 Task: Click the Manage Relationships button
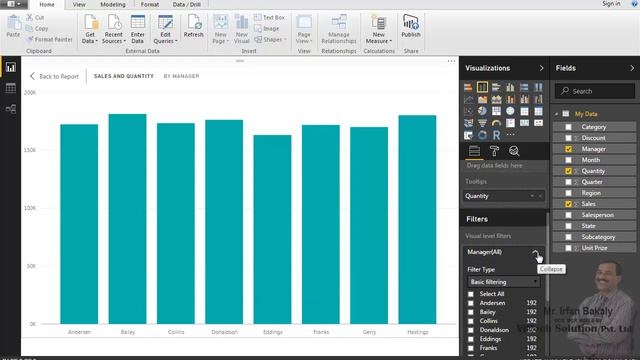point(339,29)
